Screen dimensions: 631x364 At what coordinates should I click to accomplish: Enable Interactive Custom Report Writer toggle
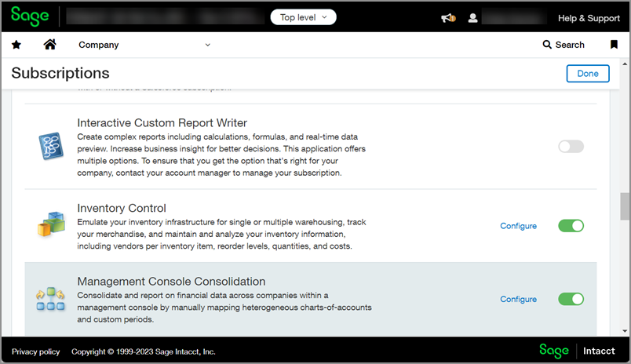[x=571, y=147]
